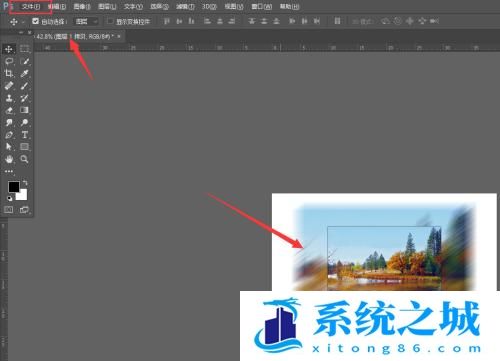Viewport: 500px width, 361px height.
Task: Select the Horizontal Type tool
Action: coord(24,135)
